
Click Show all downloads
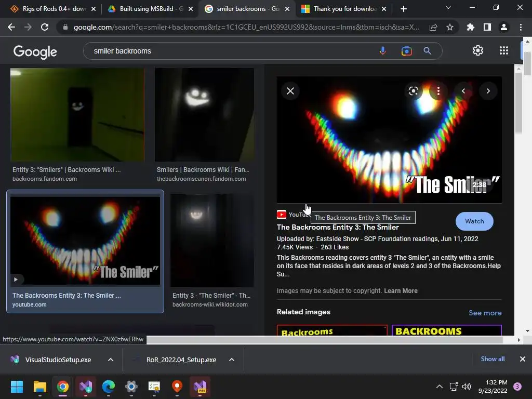pyautogui.click(x=493, y=359)
